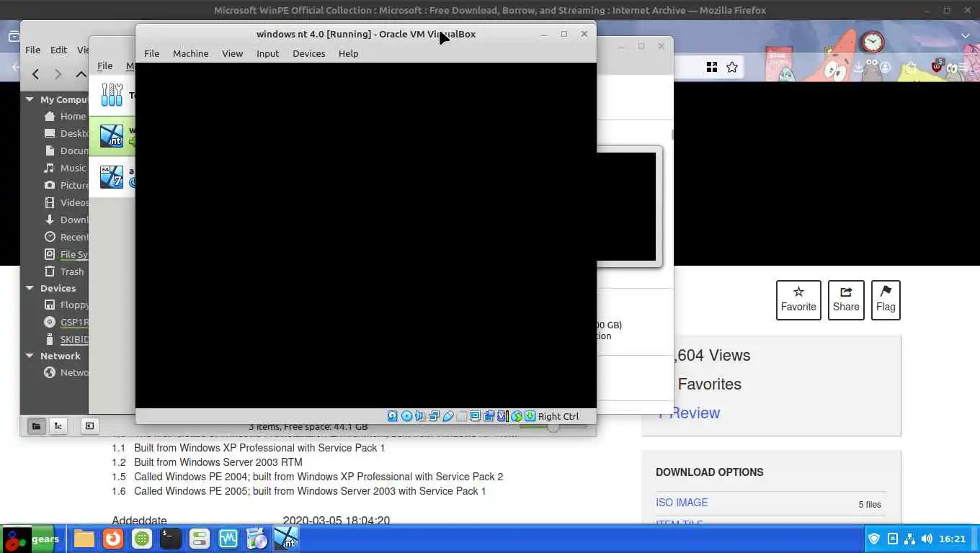Click the volume icon in system tray
980x553 pixels.
927,539
